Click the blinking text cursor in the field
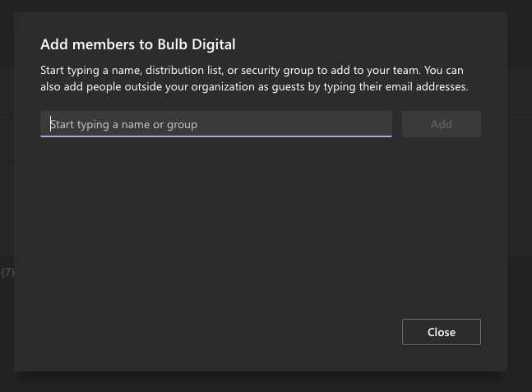 point(50,124)
